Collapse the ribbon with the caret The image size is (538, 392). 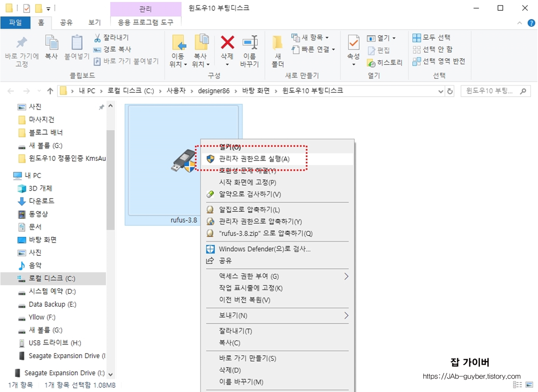520,23
